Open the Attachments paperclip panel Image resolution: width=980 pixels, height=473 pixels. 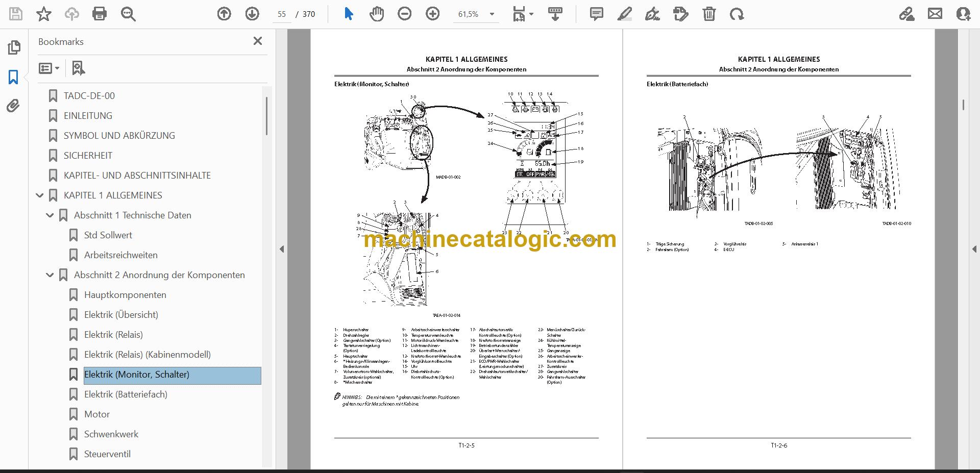coord(13,106)
